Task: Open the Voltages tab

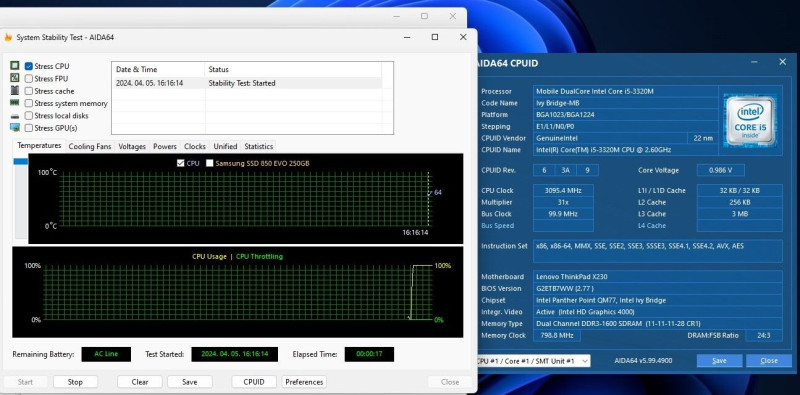Action: tap(132, 146)
